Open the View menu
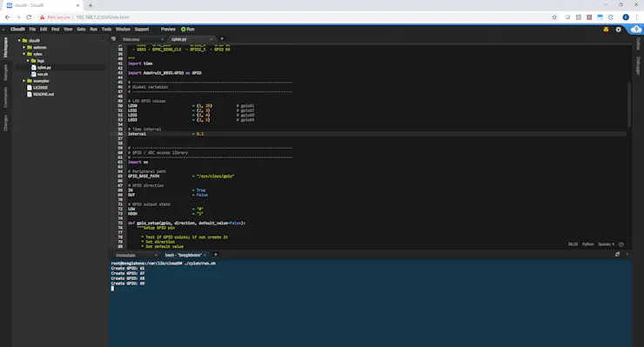Image resolution: width=644 pixels, height=347 pixels. coord(68,30)
